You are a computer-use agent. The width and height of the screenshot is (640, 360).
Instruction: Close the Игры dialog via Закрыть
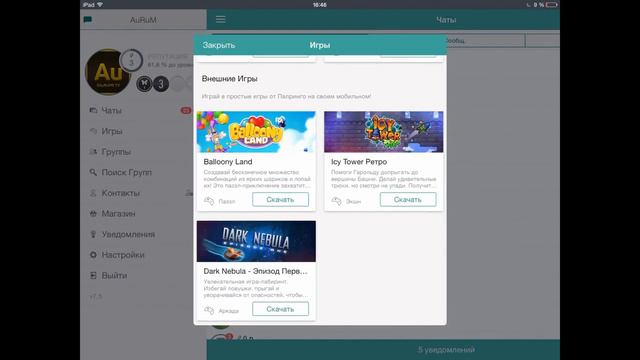[219, 45]
